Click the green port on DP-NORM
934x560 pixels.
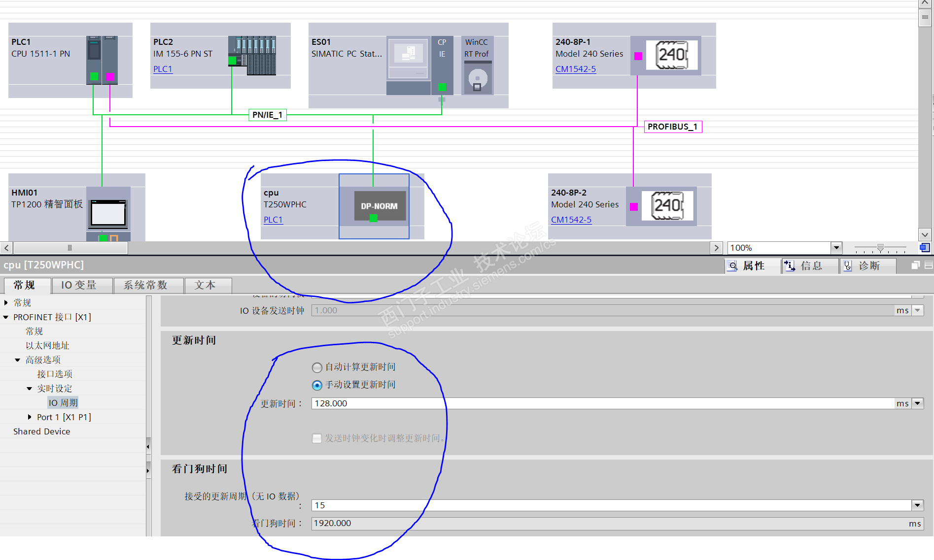tap(374, 218)
